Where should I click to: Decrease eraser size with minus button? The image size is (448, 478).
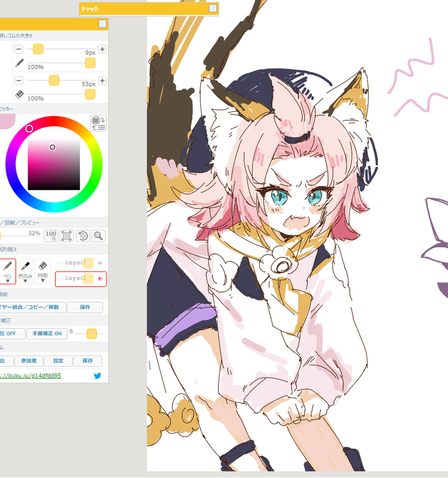coord(18,81)
